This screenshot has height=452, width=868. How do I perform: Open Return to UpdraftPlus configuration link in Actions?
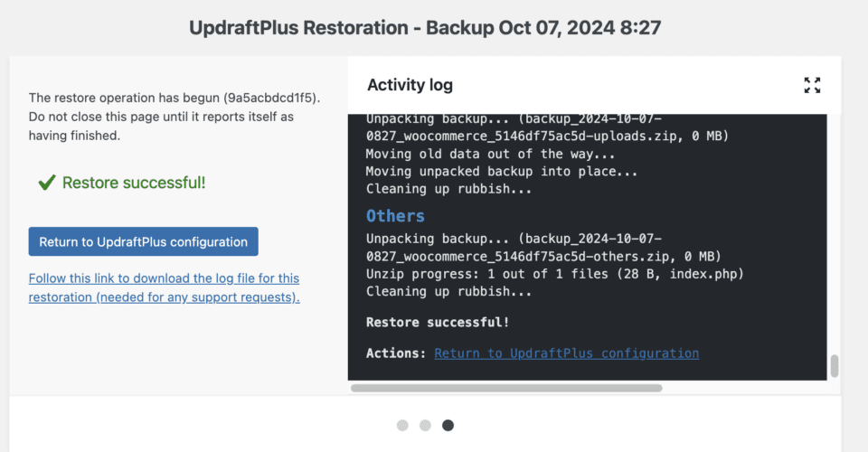[566, 353]
